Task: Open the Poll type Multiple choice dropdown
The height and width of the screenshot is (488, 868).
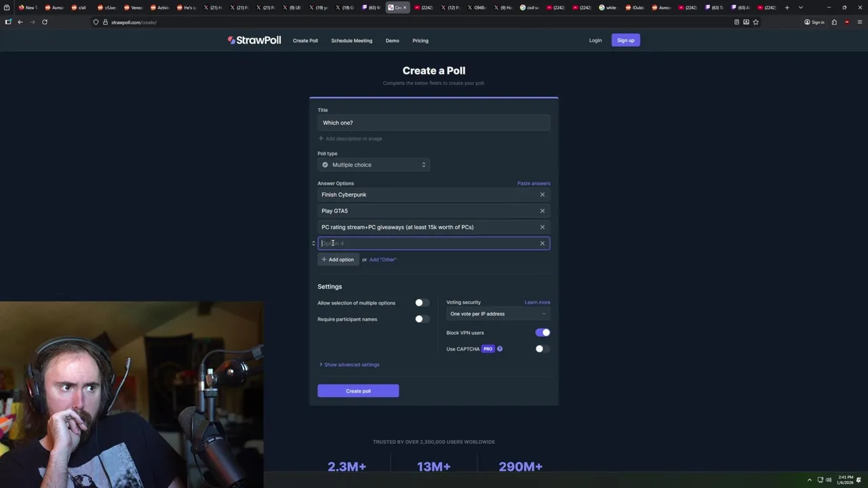Action: 374,165
